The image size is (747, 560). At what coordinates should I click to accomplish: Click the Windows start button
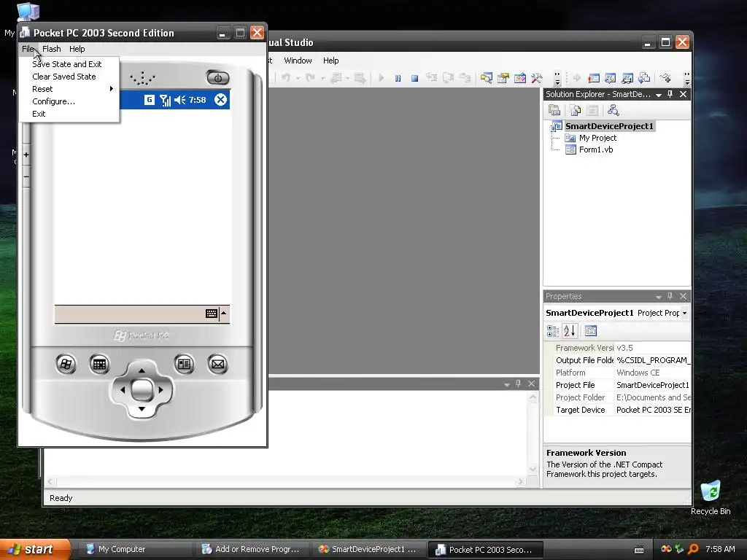(x=34, y=549)
